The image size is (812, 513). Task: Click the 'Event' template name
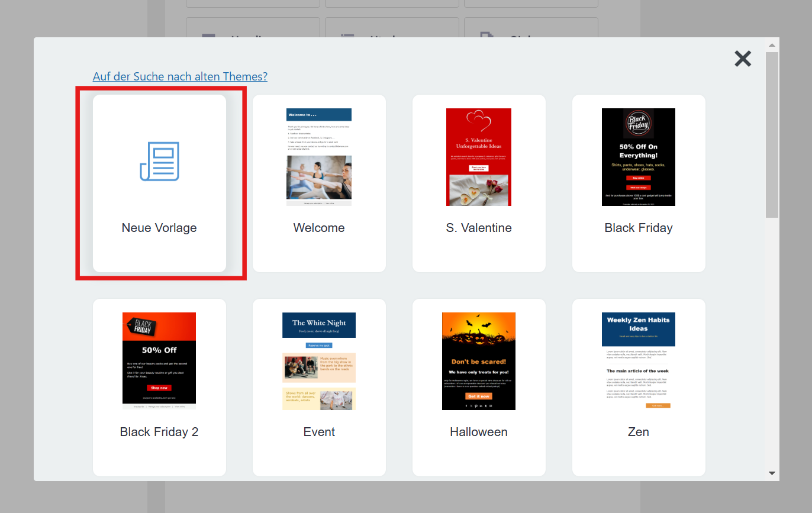coord(319,432)
